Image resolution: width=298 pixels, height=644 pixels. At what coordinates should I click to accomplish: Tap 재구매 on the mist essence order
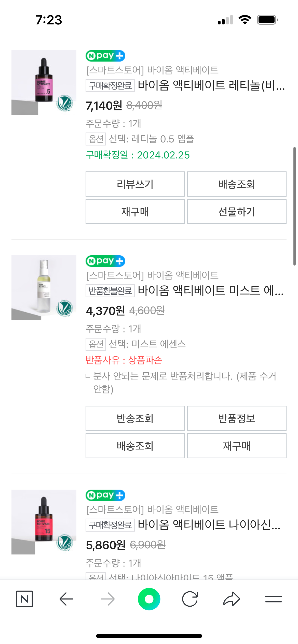pos(237,446)
